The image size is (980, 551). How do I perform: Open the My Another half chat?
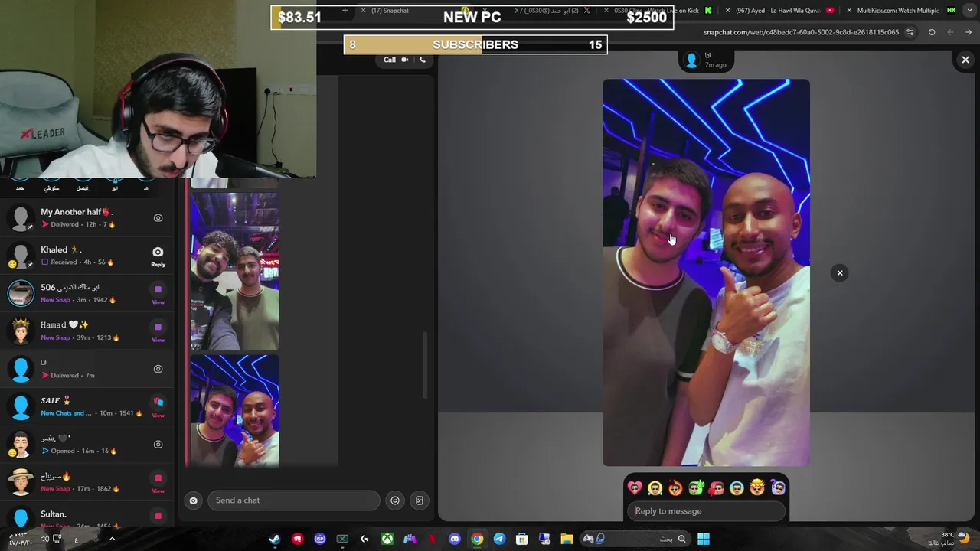[88, 217]
